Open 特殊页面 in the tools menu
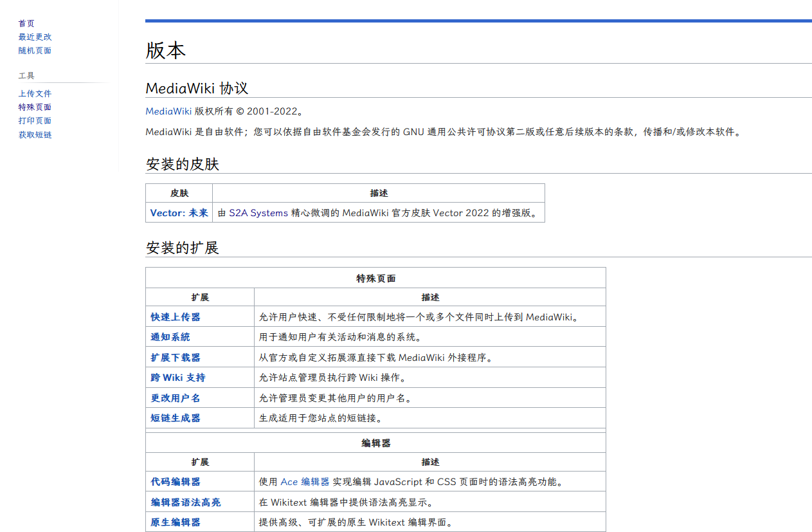 click(x=35, y=107)
